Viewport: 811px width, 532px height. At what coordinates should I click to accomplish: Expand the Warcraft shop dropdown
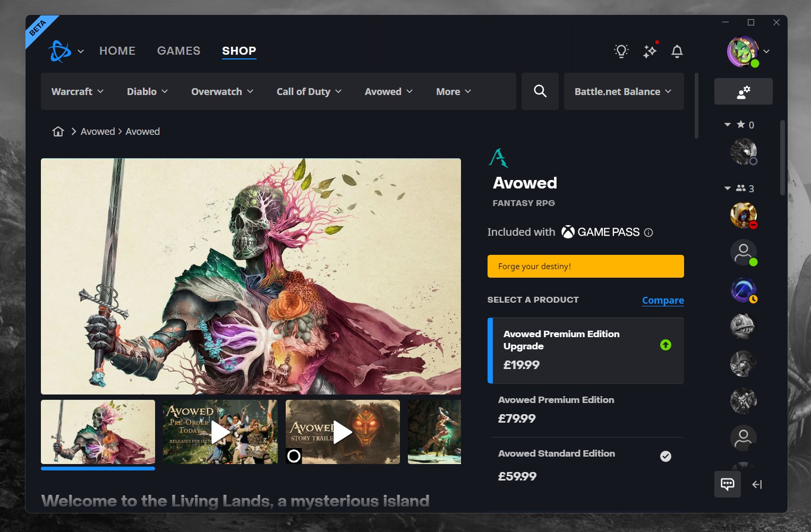tap(78, 91)
